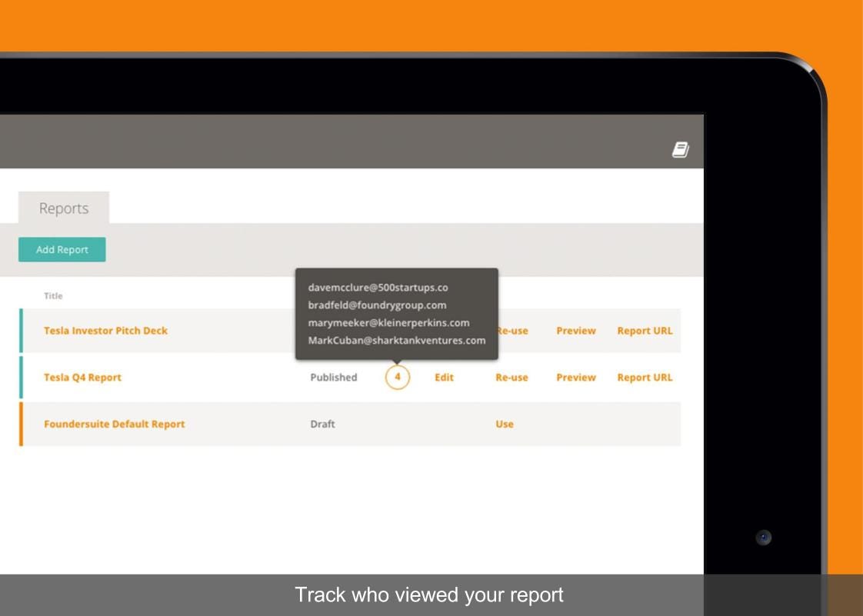The image size is (863, 616).
Task: Open Report URL for Tesla Q4 Report
Action: tap(645, 377)
